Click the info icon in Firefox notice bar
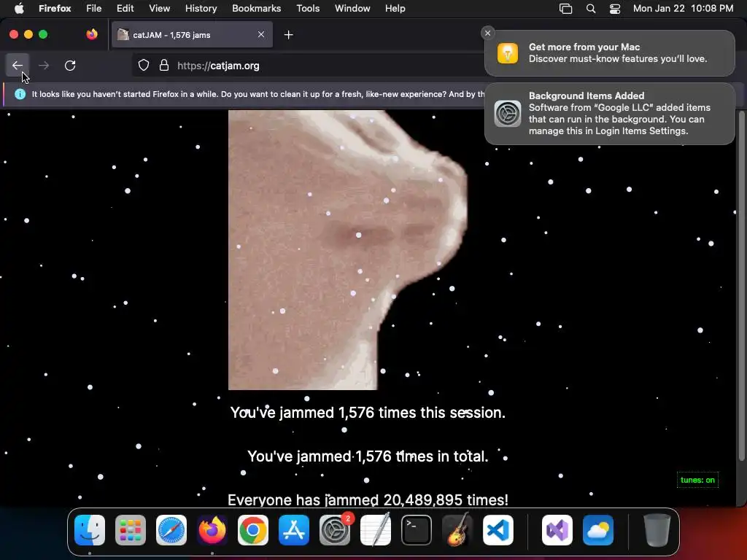This screenshot has width=747, height=560. point(20,94)
